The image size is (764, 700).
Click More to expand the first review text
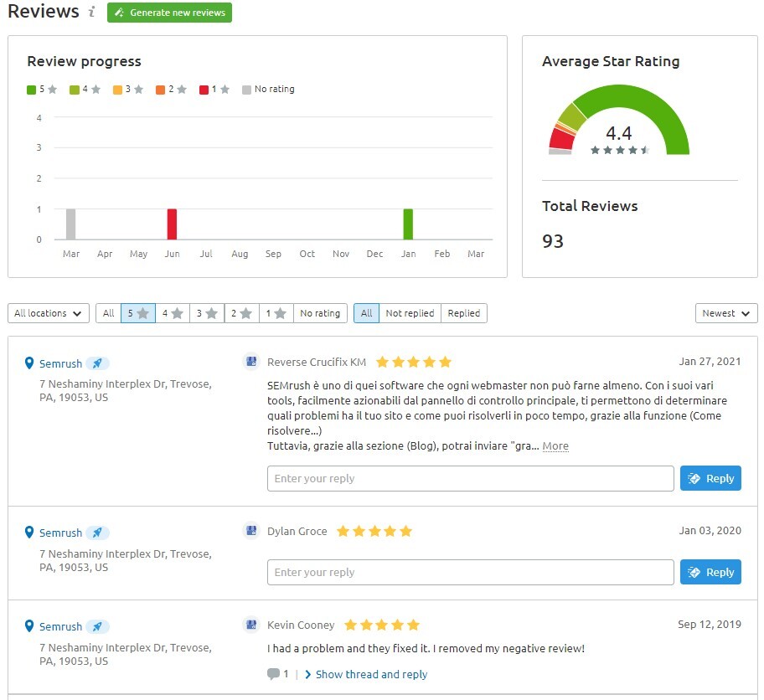[555, 445]
